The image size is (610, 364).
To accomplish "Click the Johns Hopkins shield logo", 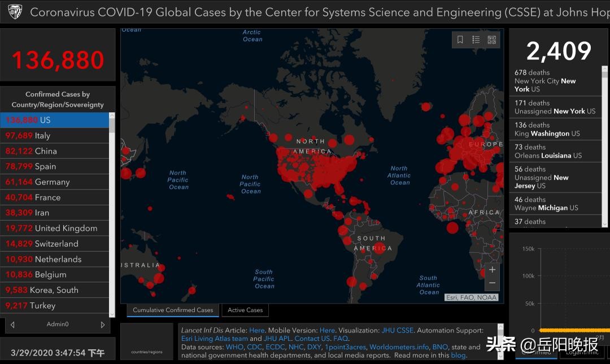I will click(15, 12).
